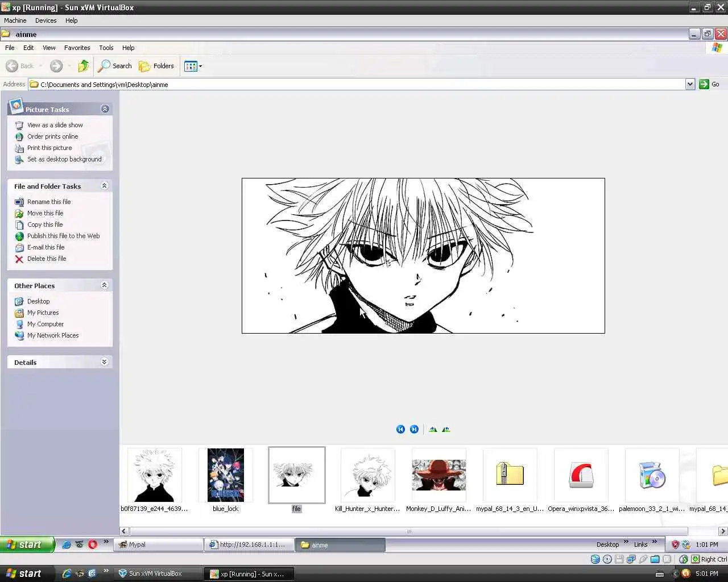Viewport: 728px width, 582px height.
Task: Launch Internet Explorer from guest quick launch
Action: [x=67, y=544]
